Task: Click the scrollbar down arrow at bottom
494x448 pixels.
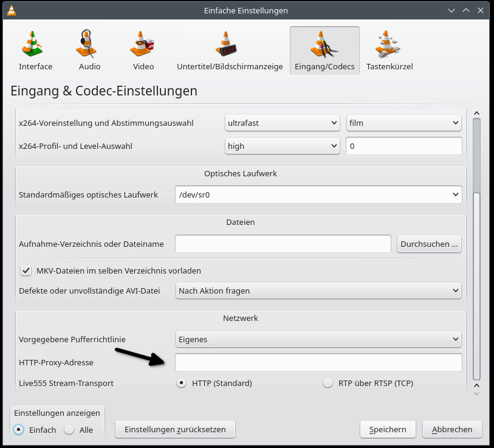Action: (x=476, y=394)
